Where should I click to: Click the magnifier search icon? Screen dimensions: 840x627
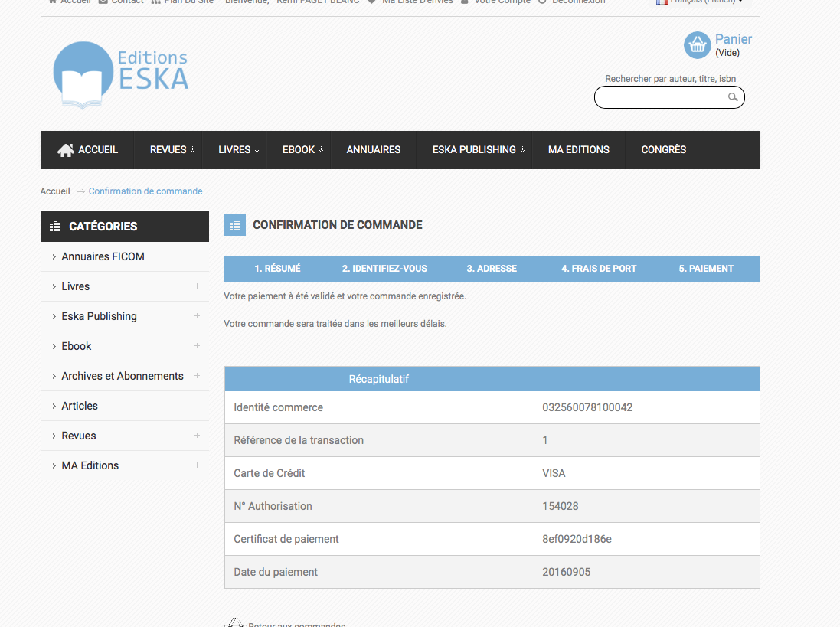pyautogui.click(x=733, y=97)
